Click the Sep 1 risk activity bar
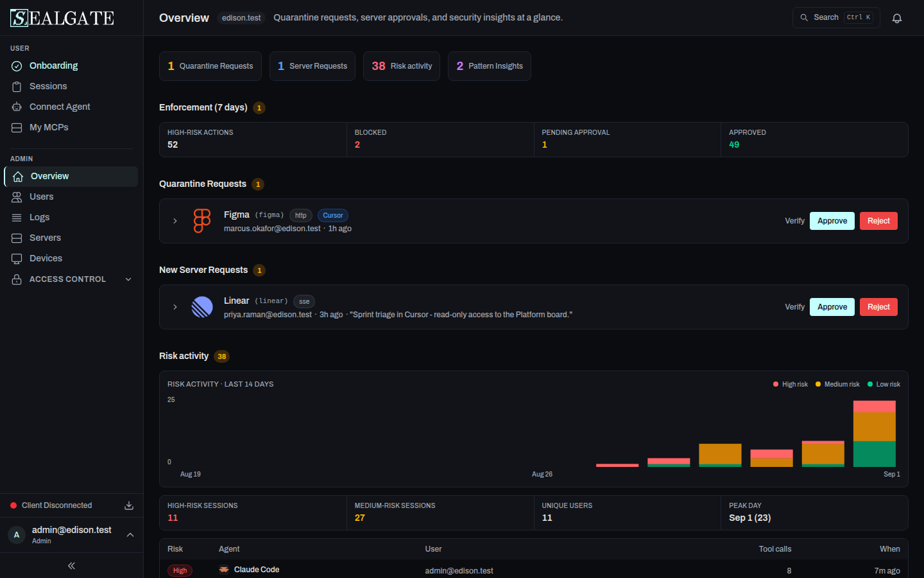The height and width of the screenshot is (578, 924). click(x=874, y=433)
